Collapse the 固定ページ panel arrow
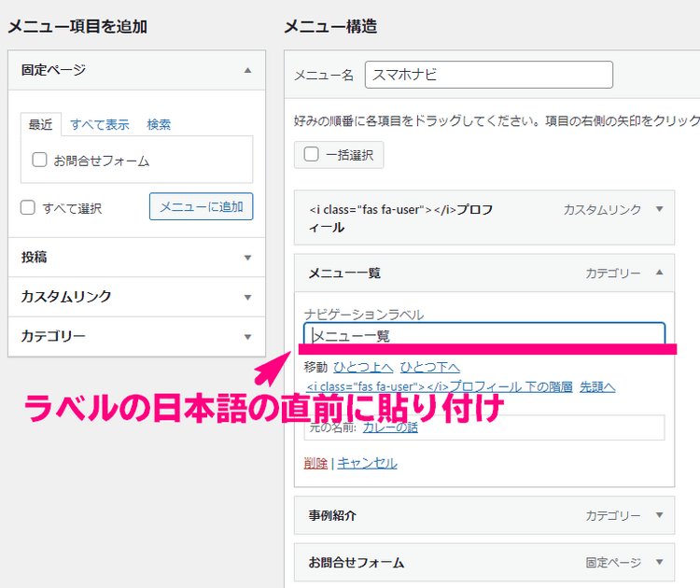Image resolution: width=700 pixels, height=588 pixels. 247,71
